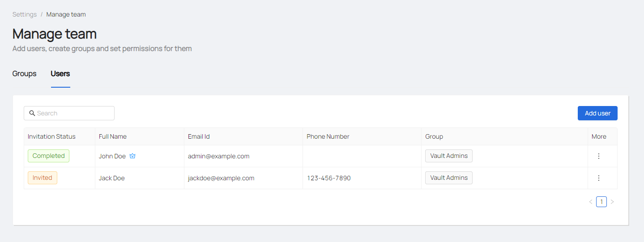The height and width of the screenshot is (242, 644).
Task: Open the three-dot menu for Jack Doe
Action: (x=599, y=178)
